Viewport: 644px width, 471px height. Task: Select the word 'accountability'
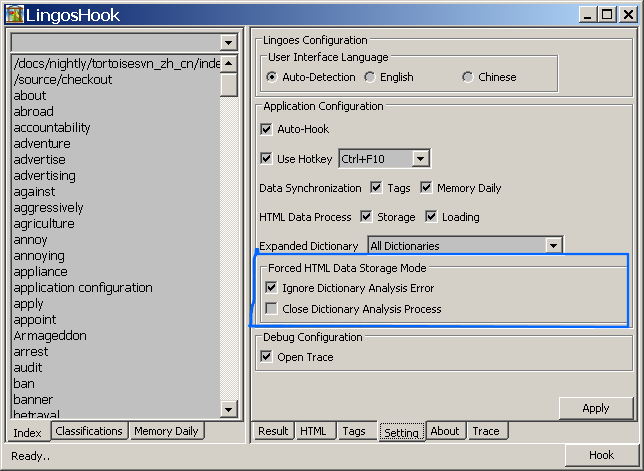pyautogui.click(x=116, y=127)
